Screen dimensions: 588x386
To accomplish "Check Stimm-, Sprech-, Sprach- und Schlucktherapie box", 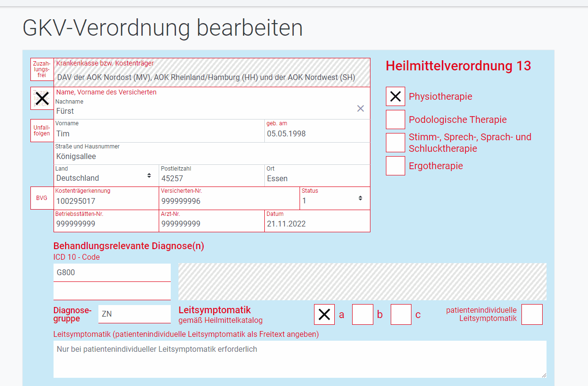I will pos(396,143).
